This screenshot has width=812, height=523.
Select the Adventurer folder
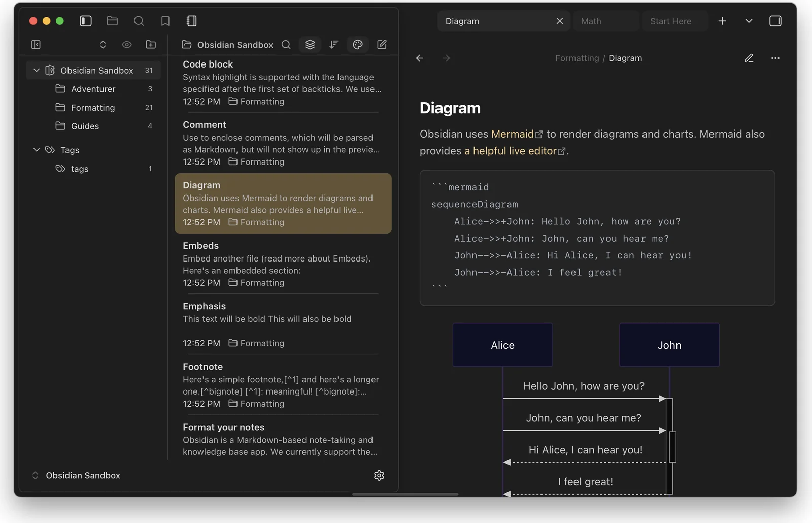coord(93,89)
